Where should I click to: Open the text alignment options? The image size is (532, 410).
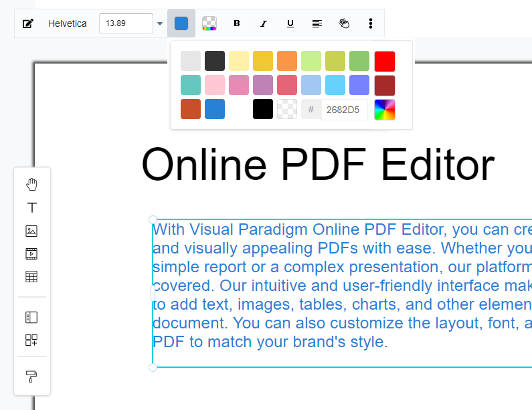click(317, 23)
